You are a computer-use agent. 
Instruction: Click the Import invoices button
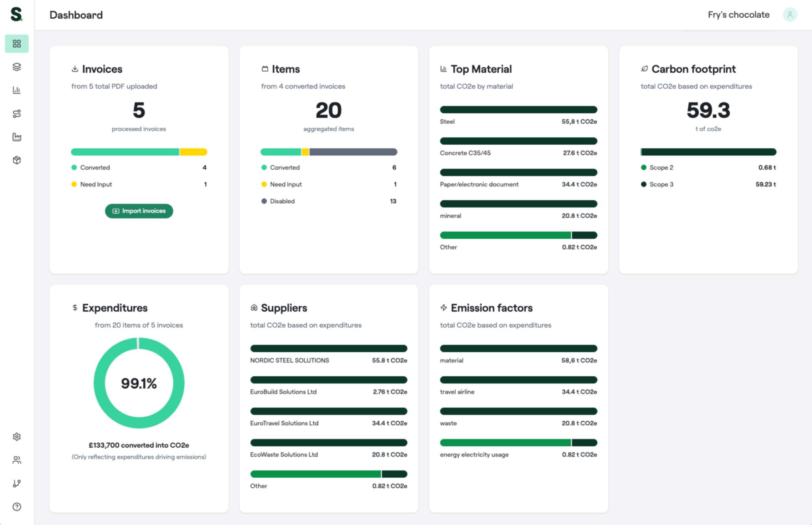click(139, 211)
